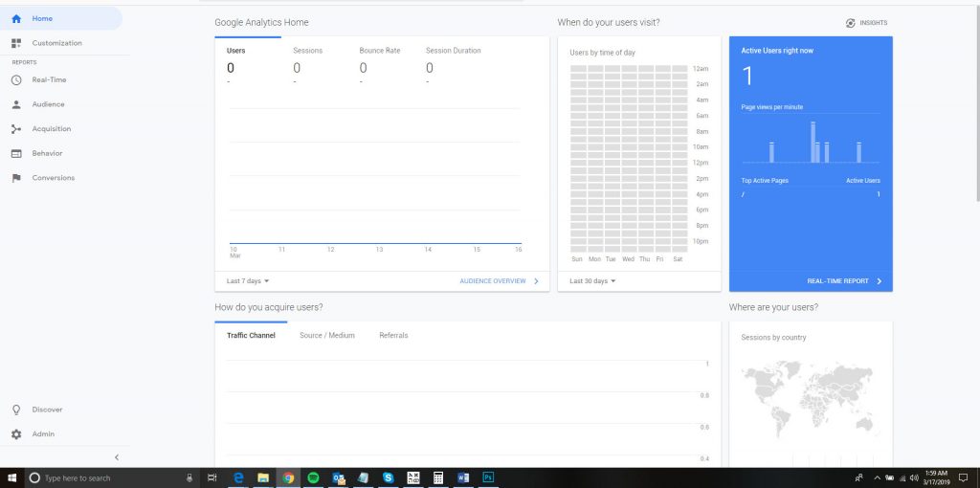Open the Last 30 days dropdown

click(592, 281)
